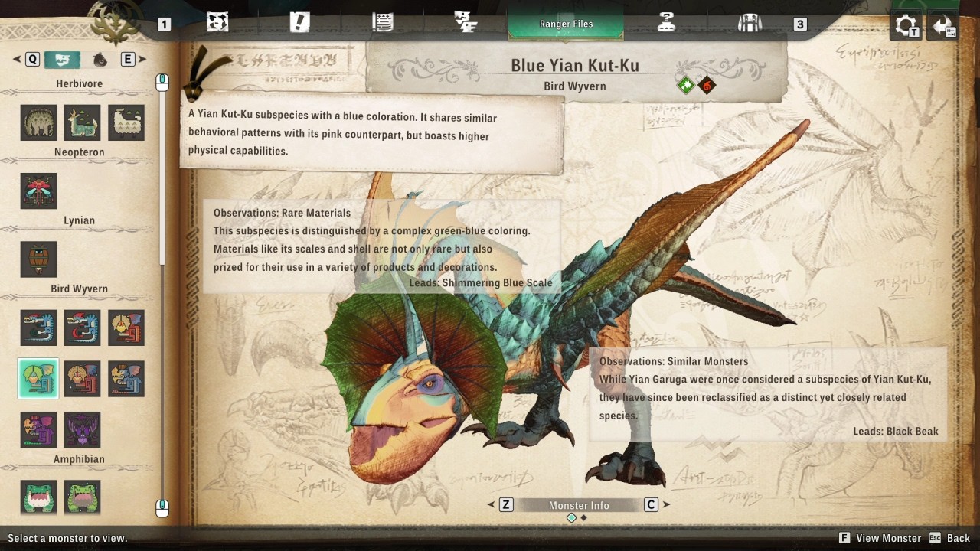Select the last icon in the highlighted Kut-Ku's row
The width and height of the screenshot is (980, 551).
point(126,379)
